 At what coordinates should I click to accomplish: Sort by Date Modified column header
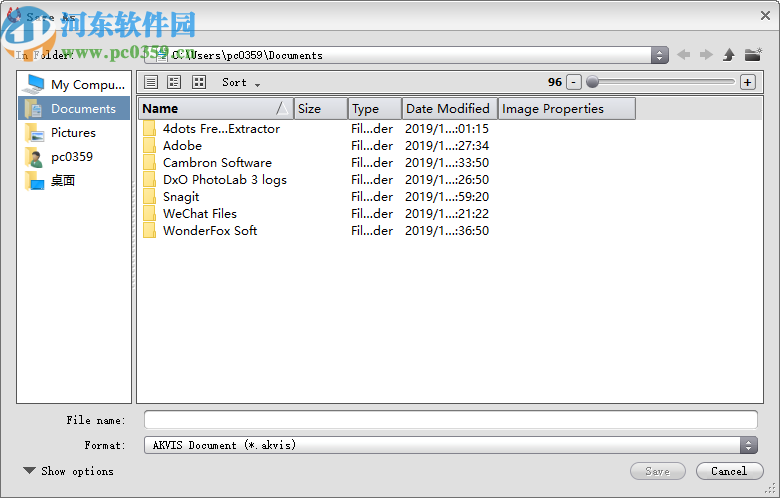point(450,108)
